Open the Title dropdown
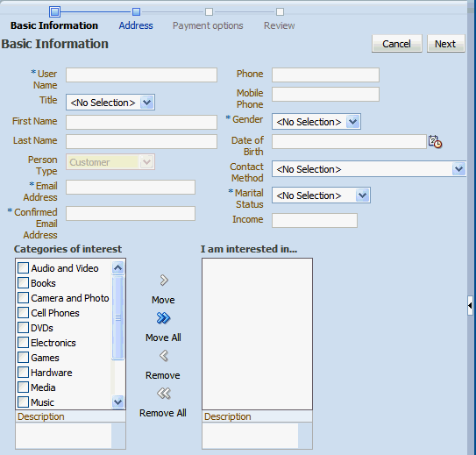 coord(110,103)
